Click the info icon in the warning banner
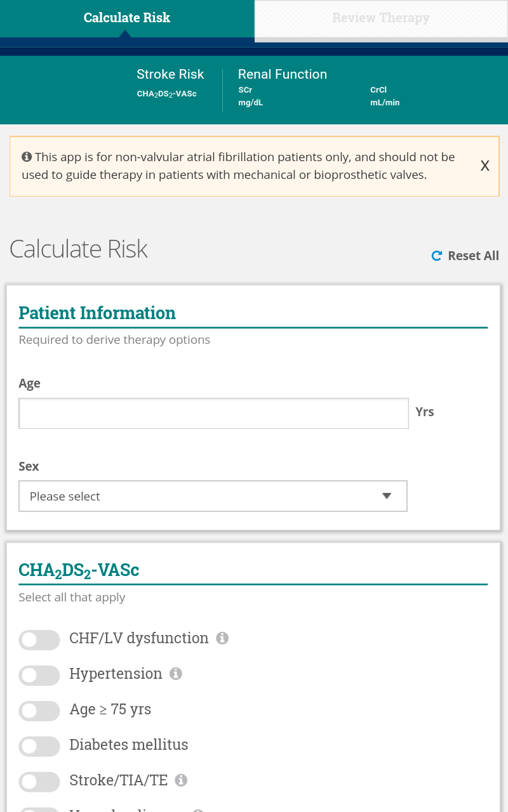Screen dimensions: 508x812 tap(27, 157)
